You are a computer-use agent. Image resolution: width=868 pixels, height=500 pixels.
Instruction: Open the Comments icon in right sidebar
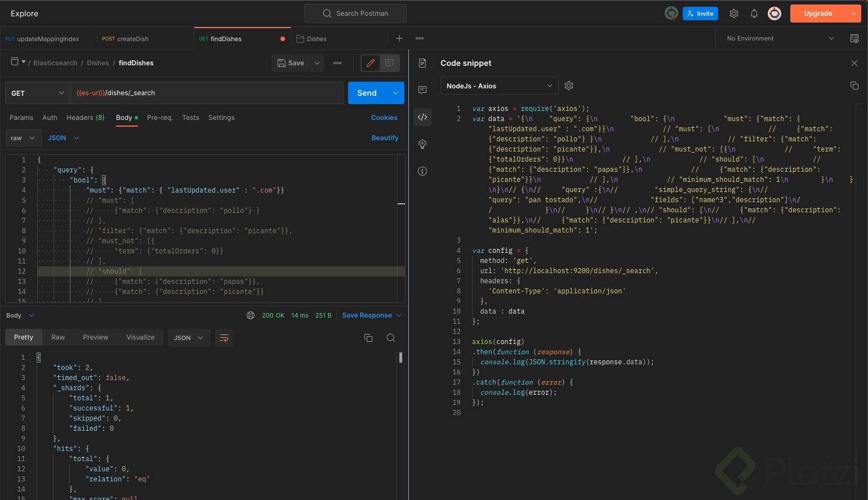pos(422,90)
